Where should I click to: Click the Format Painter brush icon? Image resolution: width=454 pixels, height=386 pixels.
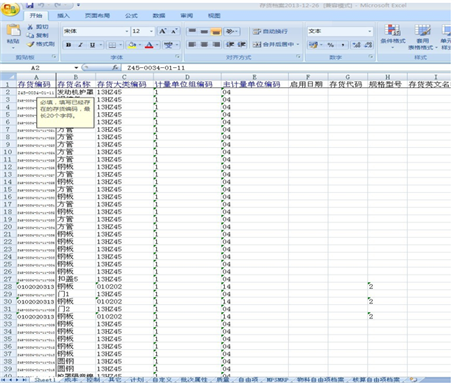[31, 44]
